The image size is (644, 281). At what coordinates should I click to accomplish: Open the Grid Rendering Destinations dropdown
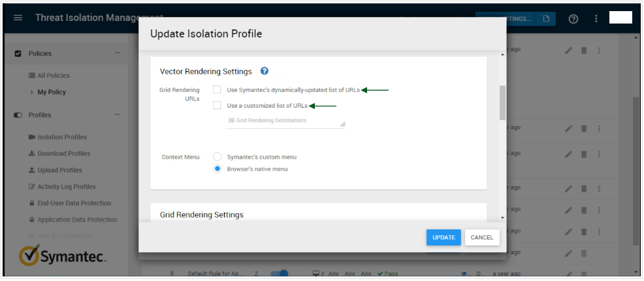[285, 121]
